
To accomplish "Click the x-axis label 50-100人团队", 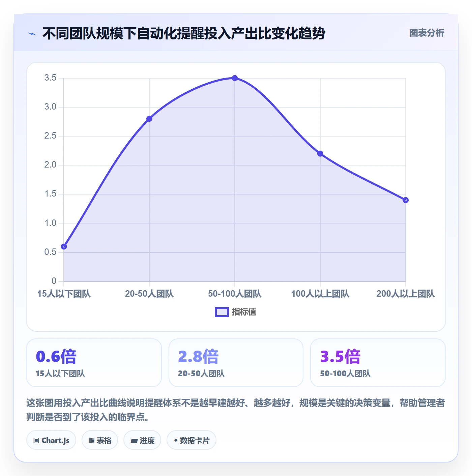I will pyautogui.click(x=235, y=294).
